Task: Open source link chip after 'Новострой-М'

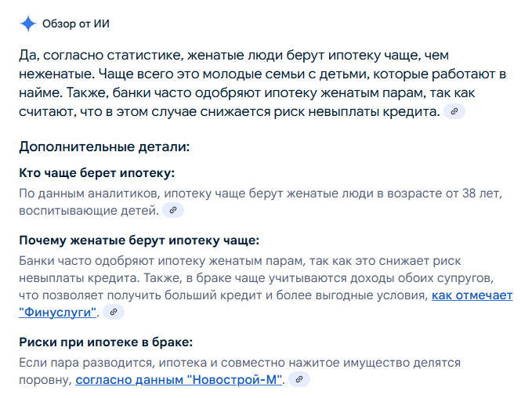Action: tap(299, 379)
